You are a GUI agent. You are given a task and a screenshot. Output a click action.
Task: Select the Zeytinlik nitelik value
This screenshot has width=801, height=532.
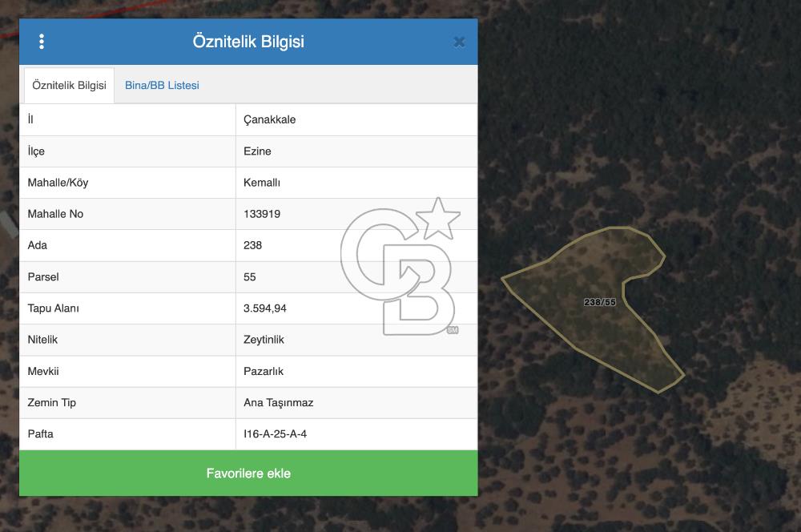pos(264,340)
